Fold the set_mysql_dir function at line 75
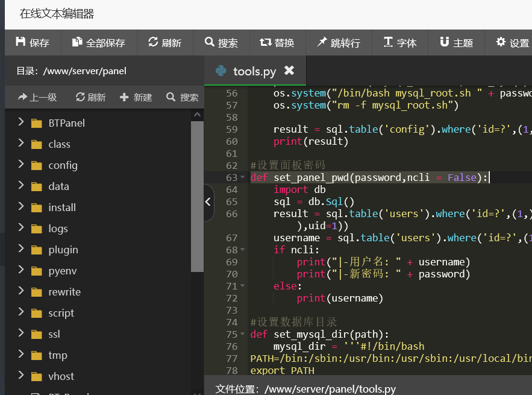 click(x=243, y=334)
